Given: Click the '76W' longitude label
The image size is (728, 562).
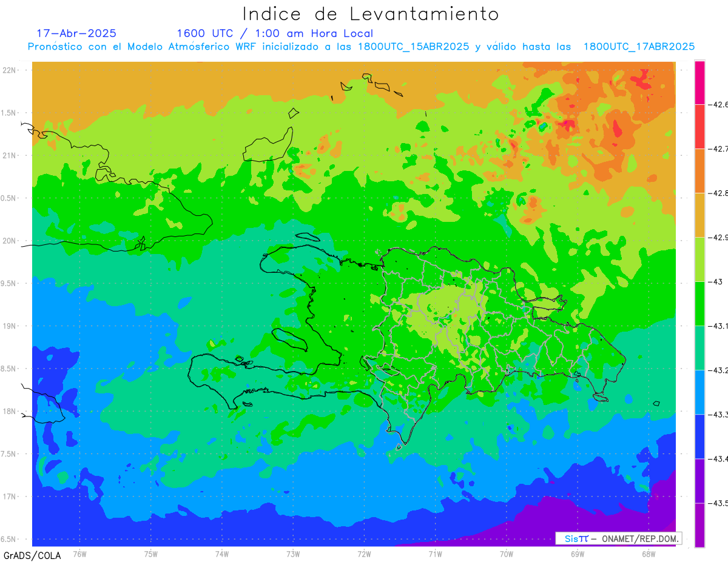Looking at the screenshot, I should click(x=79, y=554).
